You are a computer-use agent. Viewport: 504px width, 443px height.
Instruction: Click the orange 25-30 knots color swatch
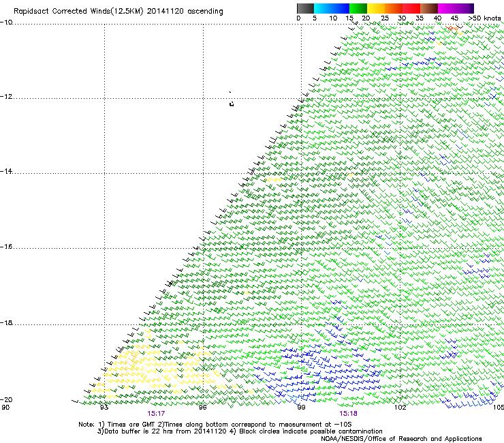click(394, 8)
